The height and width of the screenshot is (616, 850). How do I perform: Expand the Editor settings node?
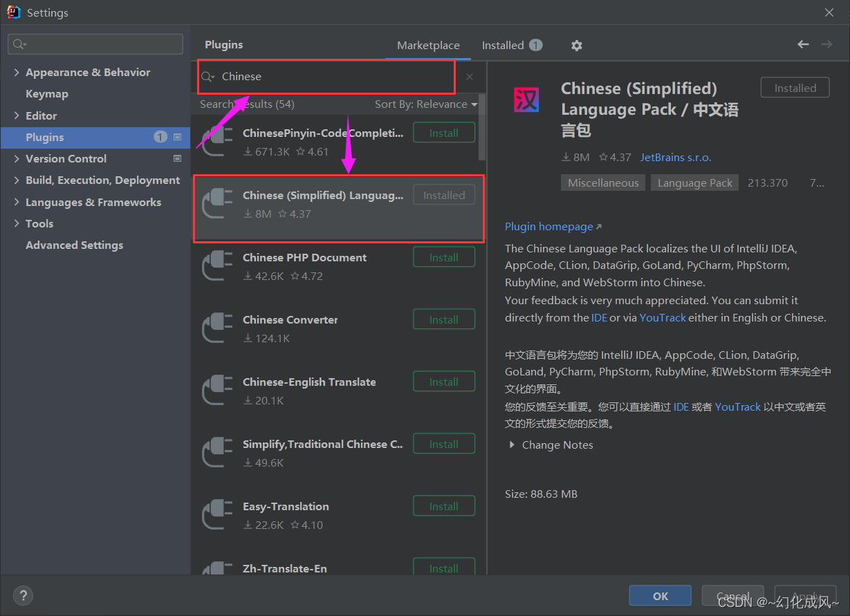pos(17,115)
